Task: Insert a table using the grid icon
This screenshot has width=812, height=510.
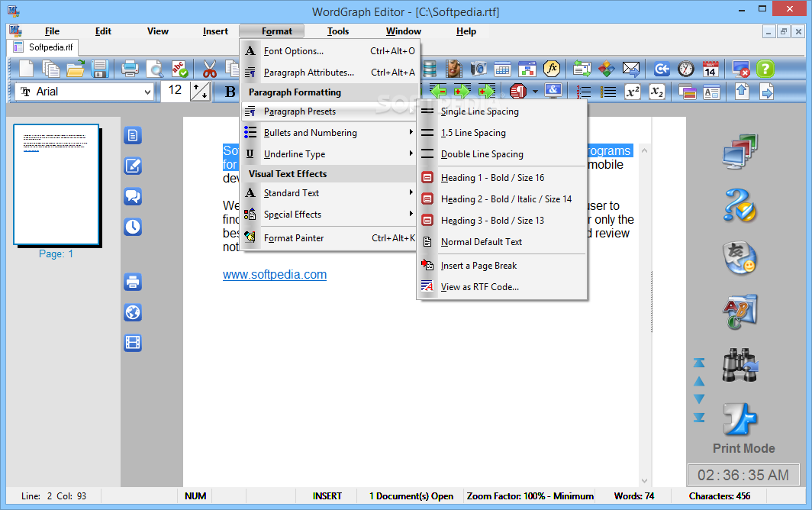Action: point(502,69)
